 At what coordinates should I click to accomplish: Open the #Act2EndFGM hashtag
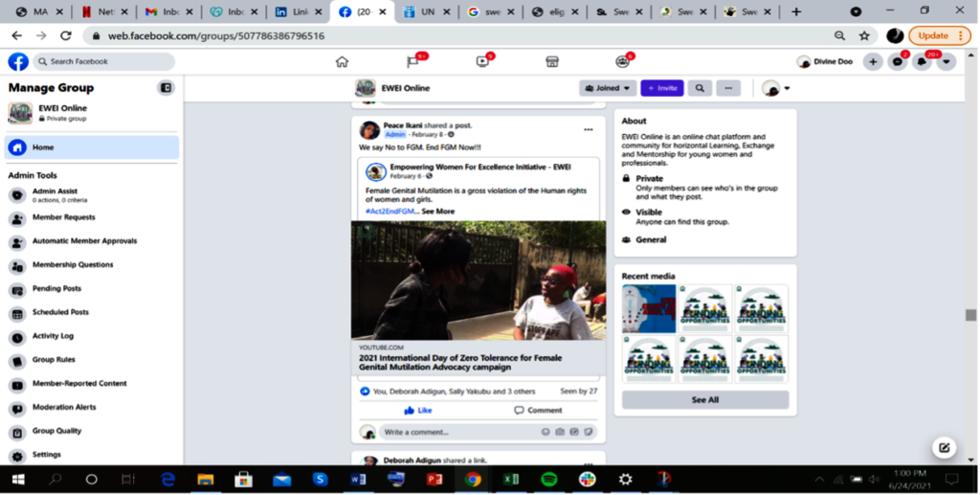tap(390, 212)
